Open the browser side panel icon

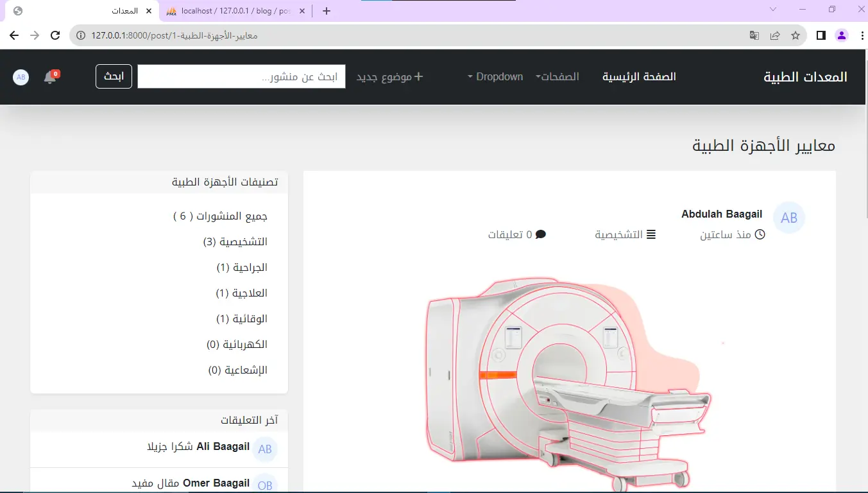821,35
